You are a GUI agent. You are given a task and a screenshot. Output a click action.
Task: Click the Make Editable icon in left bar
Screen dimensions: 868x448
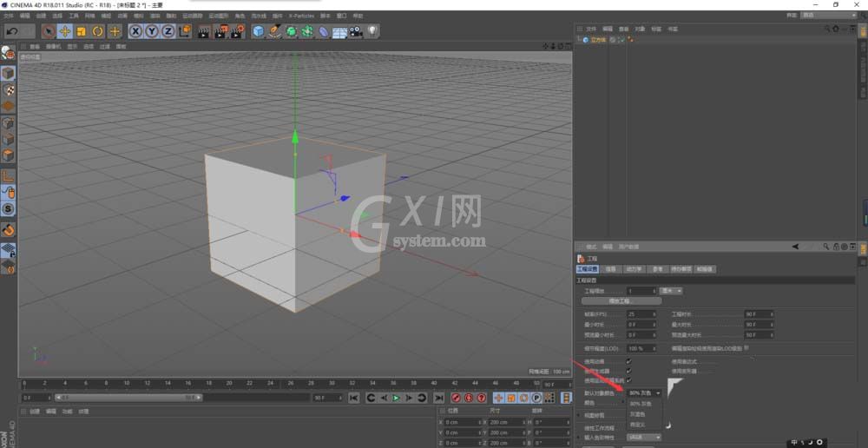(x=8, y=53)
